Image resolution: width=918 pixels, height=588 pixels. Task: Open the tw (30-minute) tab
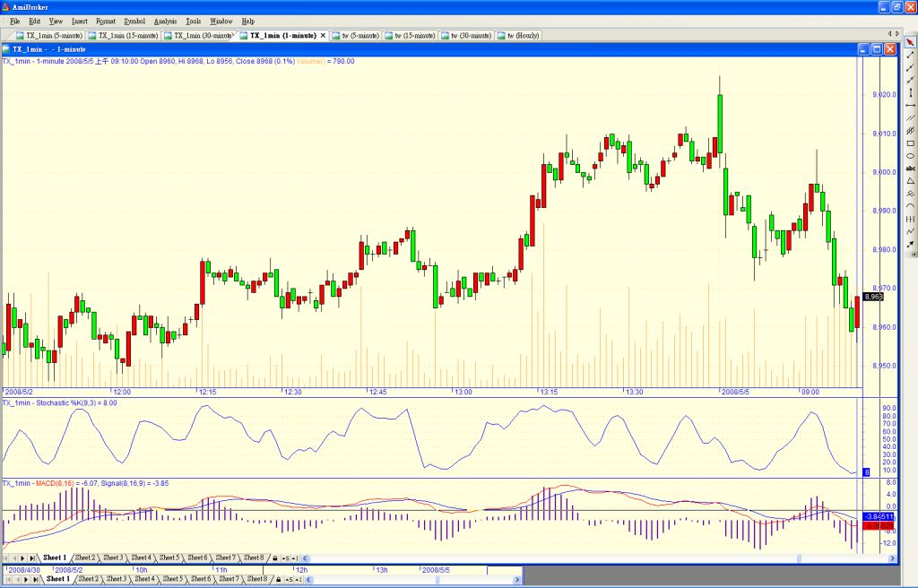click(x=466, y=36)
